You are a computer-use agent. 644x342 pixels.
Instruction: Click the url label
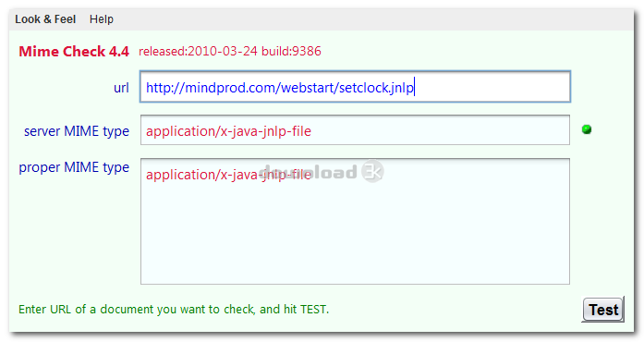pos(121,88)
